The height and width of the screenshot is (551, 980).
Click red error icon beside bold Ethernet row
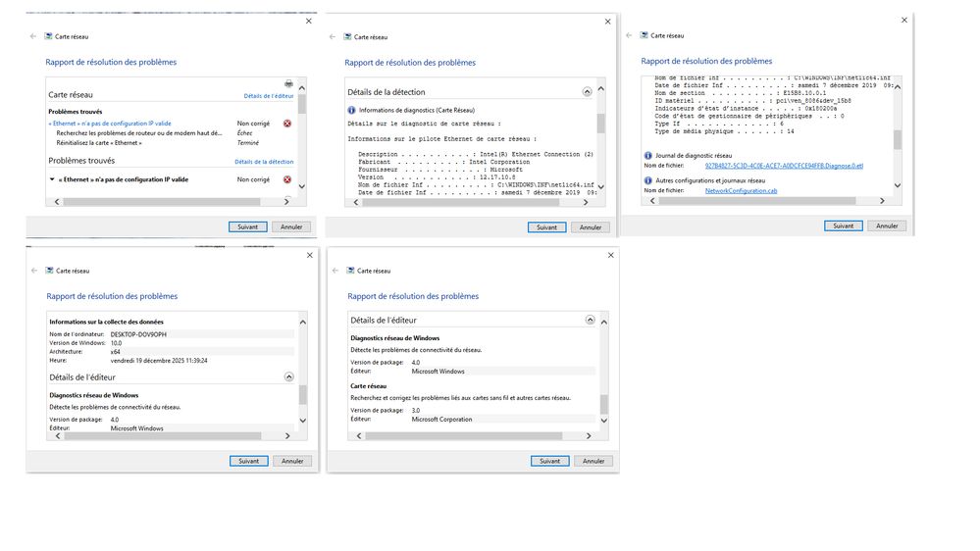point(287,180)
